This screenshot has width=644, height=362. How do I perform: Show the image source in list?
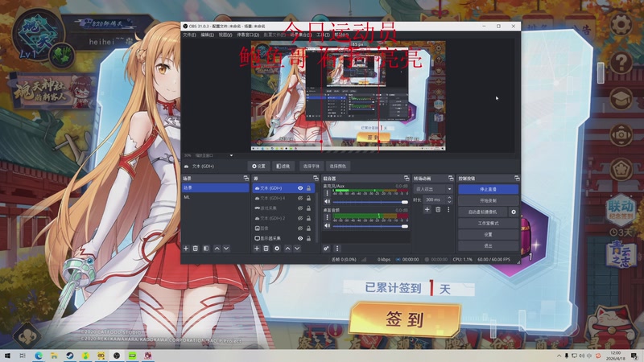click(300, 228)
